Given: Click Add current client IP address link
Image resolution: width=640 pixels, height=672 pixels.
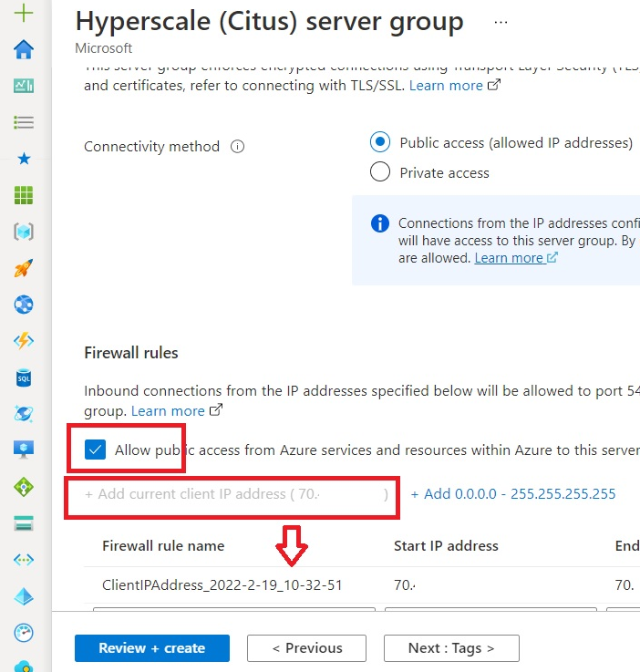Looking at the screenshot, I should pos(236,493).
